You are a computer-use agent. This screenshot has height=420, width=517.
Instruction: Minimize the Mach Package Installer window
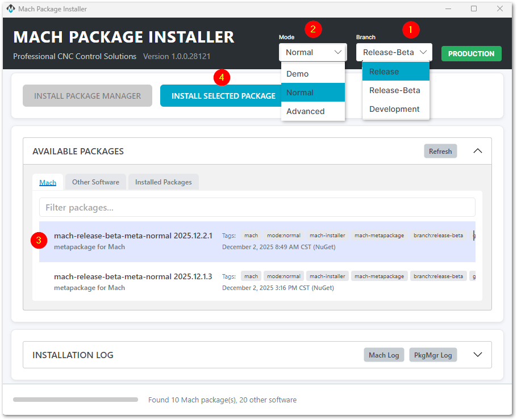point(448,9)
